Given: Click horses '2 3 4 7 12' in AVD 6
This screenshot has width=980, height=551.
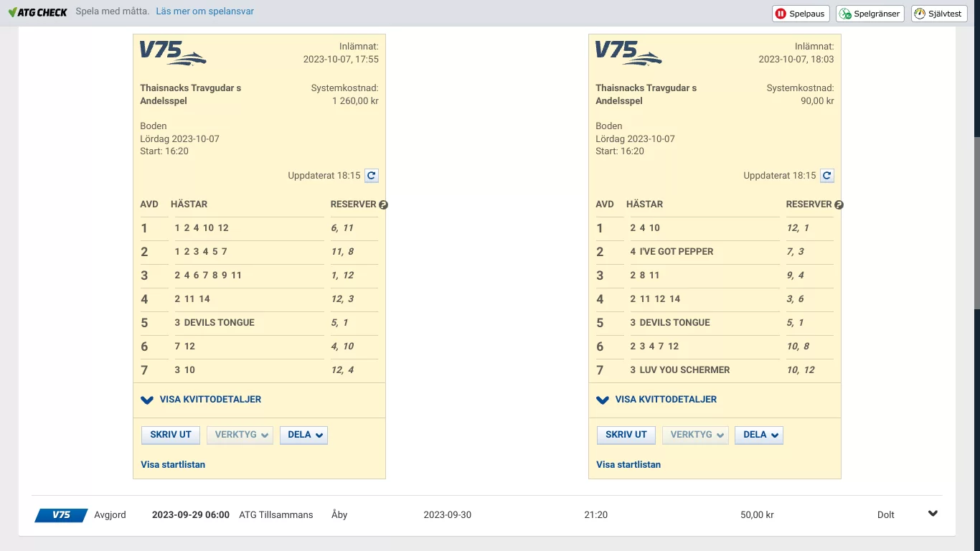Looking at the screenshot, I should (x=654, y=347).
